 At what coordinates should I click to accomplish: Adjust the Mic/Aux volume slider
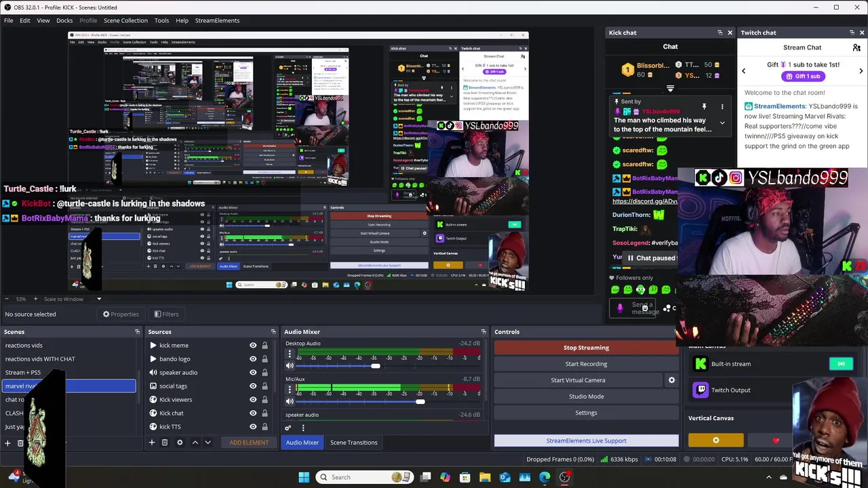point(420,402)
